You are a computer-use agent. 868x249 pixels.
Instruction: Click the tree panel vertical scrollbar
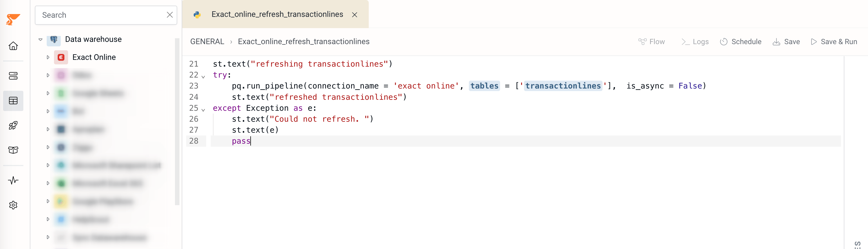[177, 121]
